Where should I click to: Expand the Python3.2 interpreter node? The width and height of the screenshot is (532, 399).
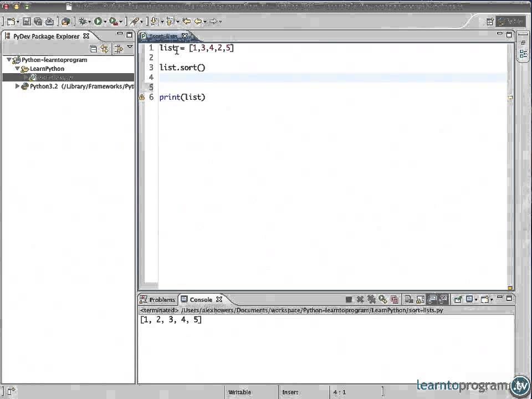pyautogui.click(x=17, y=86)
